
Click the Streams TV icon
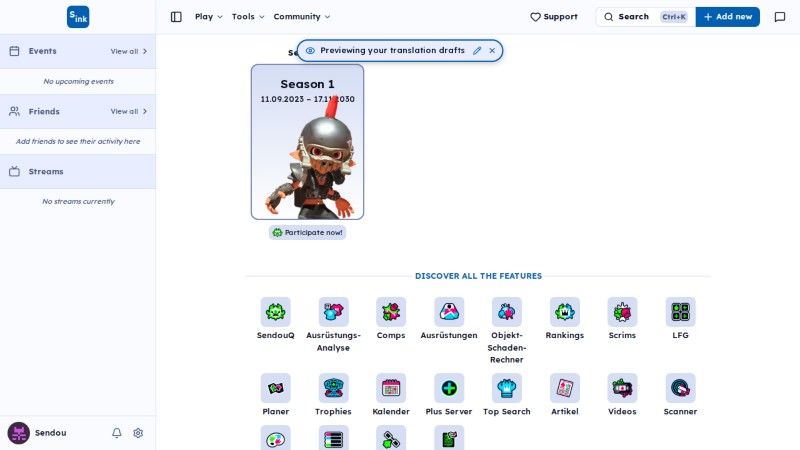pyautogui.click(x=14, y=171)
